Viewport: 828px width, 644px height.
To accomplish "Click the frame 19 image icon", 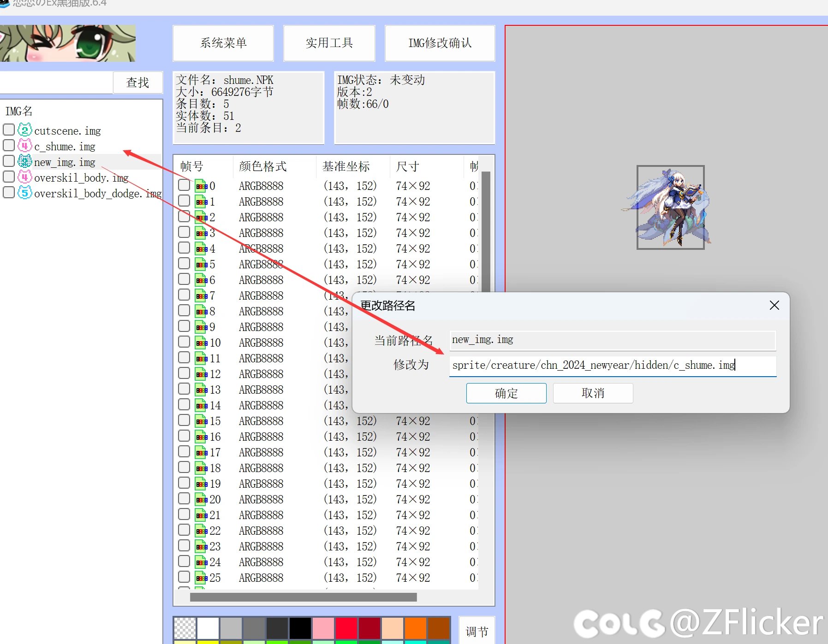I will coord(201,484).
